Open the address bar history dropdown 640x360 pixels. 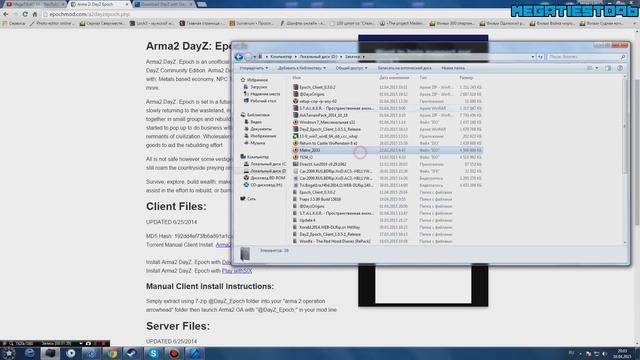click(x=533, y=57)
